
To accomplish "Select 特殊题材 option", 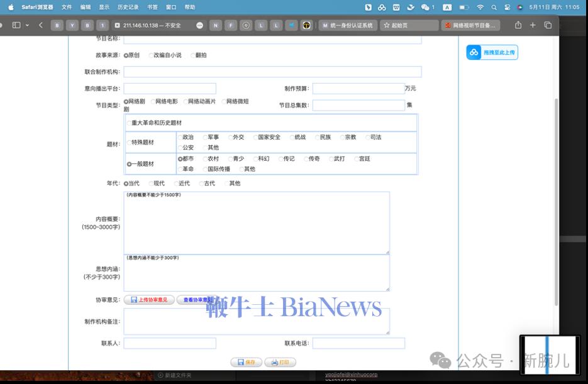I will 129,143.
